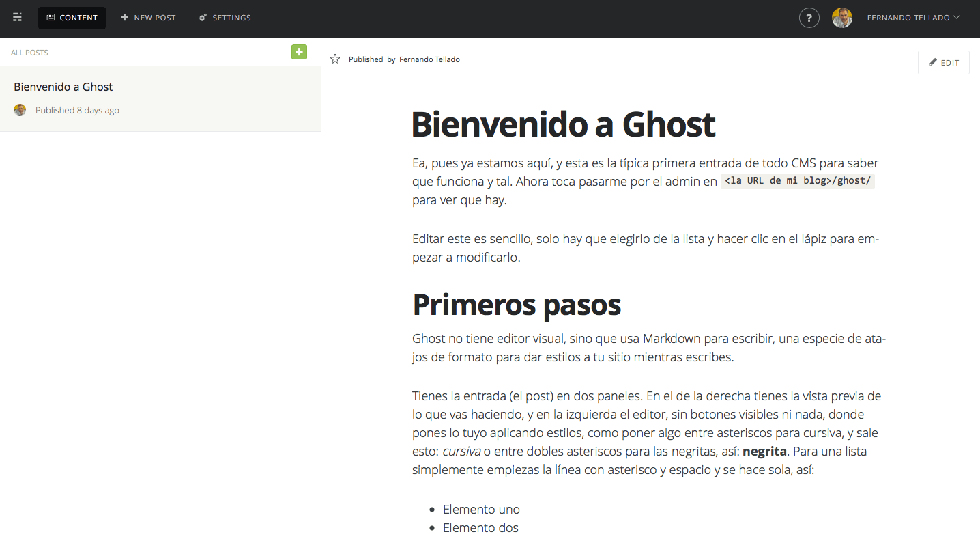Go to Settings in the top navigation
980x541 pixels.
pyautogui.click(x=225, y=18)
